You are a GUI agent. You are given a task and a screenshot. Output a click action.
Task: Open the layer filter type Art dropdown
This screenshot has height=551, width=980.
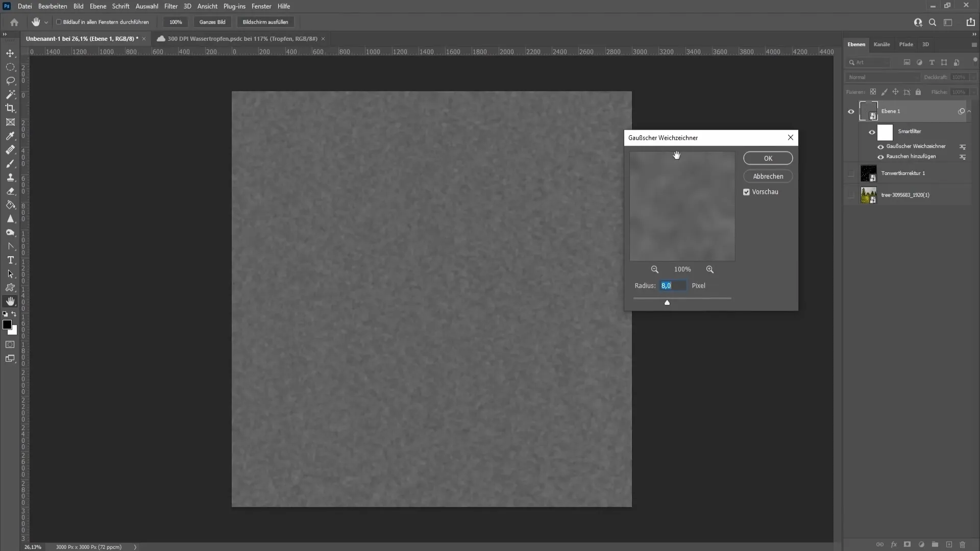point(868,62)
